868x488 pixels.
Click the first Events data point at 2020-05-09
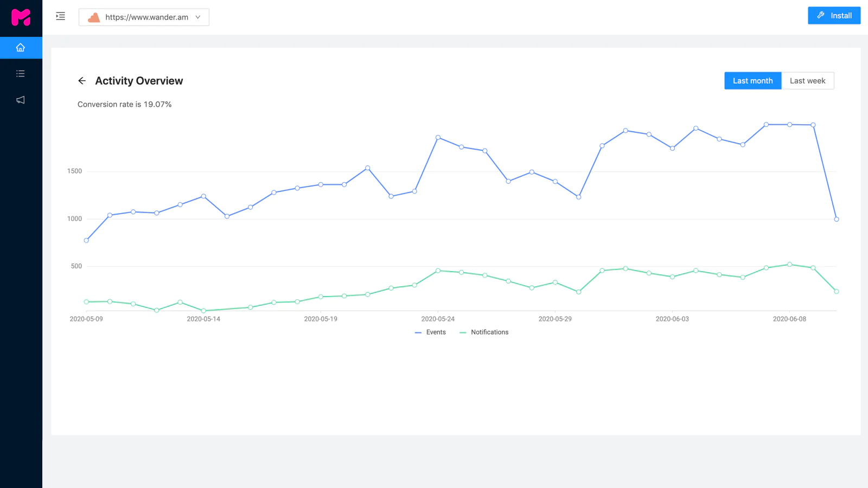(86, 240)
